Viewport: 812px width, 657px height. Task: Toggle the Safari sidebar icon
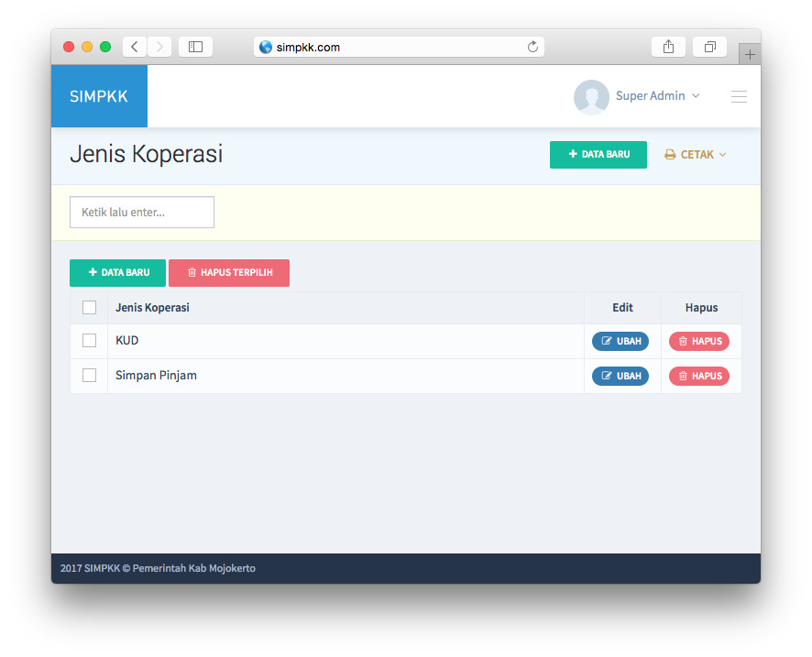pyautogui.click(x=195, y=47)
